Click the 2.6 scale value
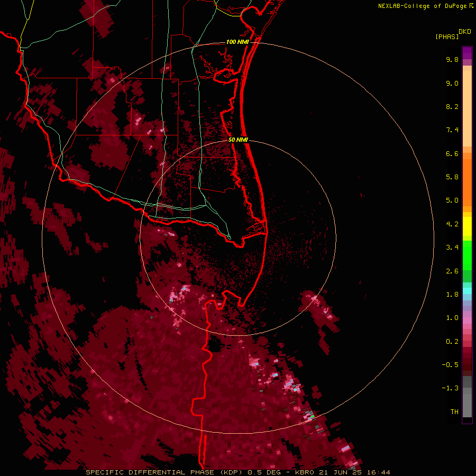The height and width of the screenshot is (476, 476). [452, 271]
